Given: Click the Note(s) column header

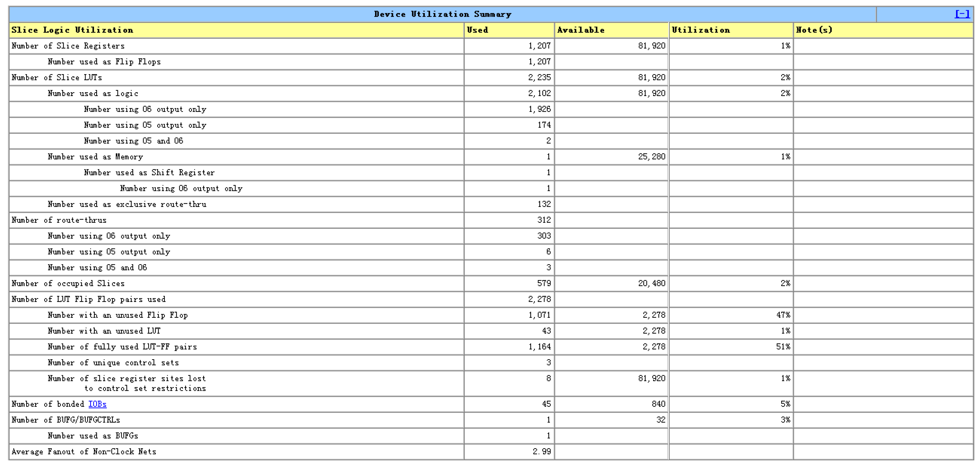Looking at the screenshot, I should [814, 30].
